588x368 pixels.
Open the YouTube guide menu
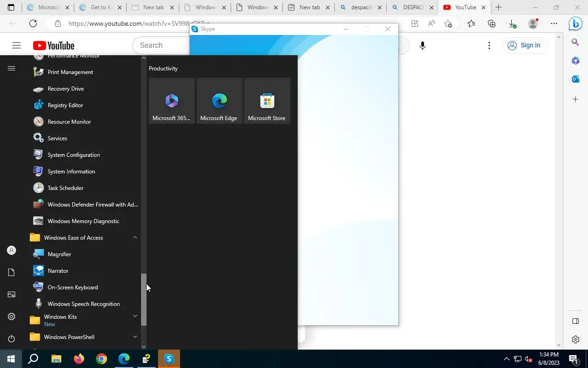[x=17, y=45]
